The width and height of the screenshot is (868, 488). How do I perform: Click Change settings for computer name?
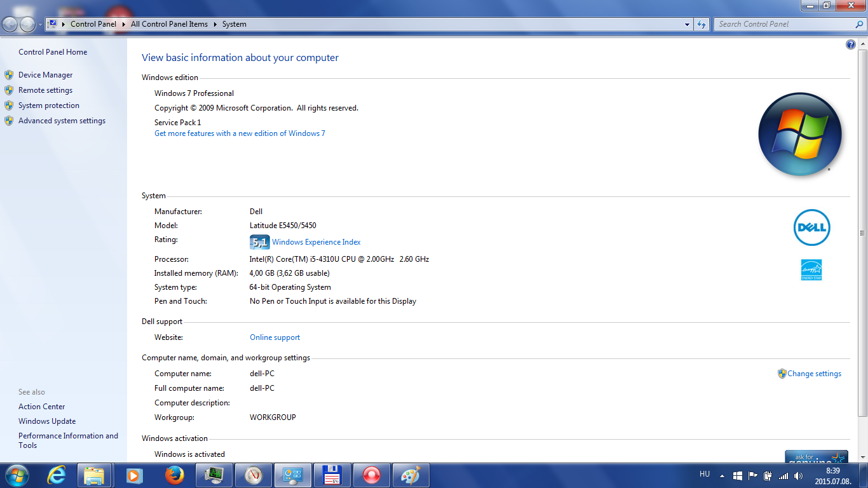(x=814, y=374)
